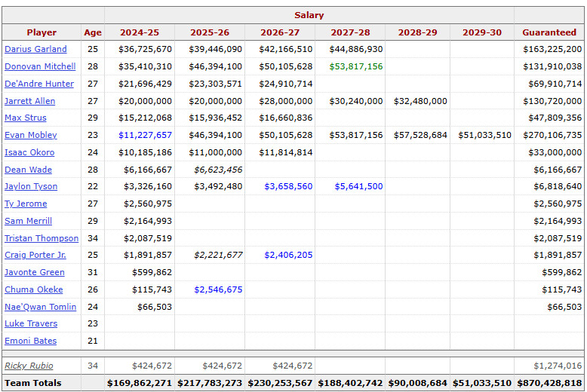Open Darius Garland's player page
This screenshot has width=587, height=392.
[x=35, y=49]
